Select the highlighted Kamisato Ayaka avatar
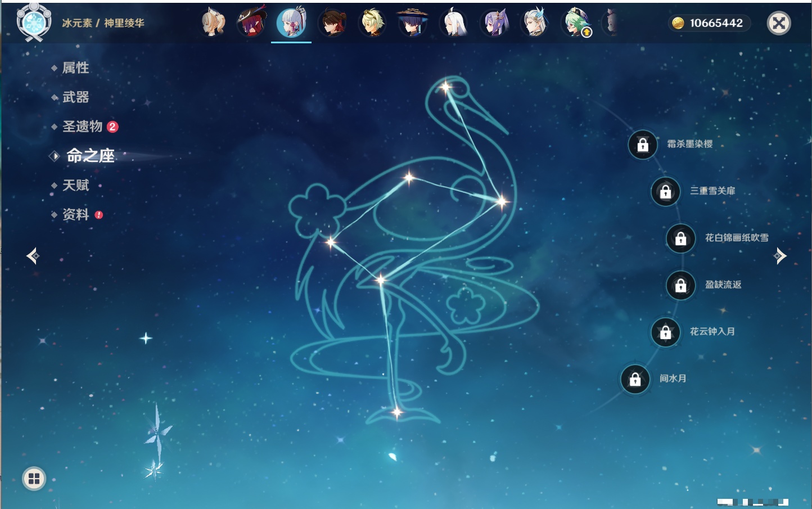This screenshot has width=812, height=509. (291, 22)
